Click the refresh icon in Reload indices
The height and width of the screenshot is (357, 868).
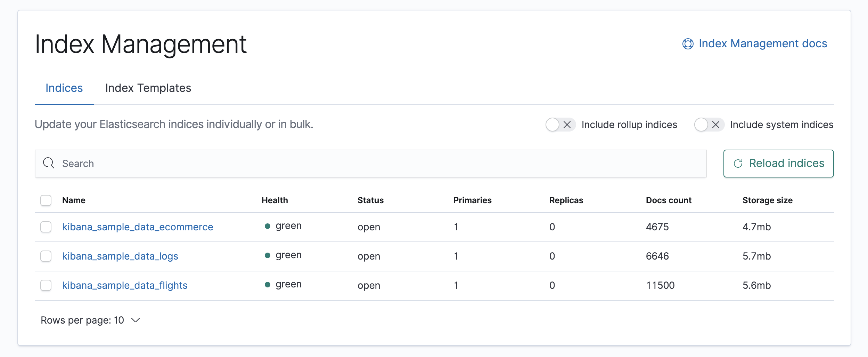click(738, 164)
